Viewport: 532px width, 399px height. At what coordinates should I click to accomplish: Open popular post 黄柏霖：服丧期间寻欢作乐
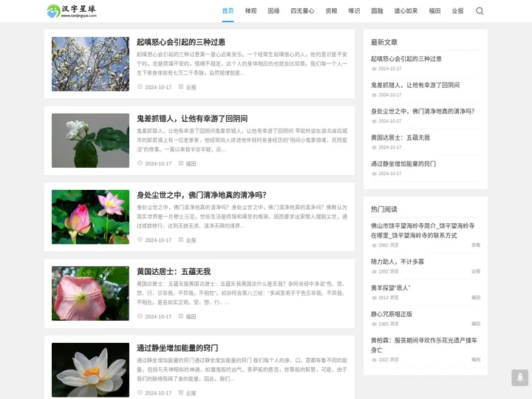[x=424, y=345]
